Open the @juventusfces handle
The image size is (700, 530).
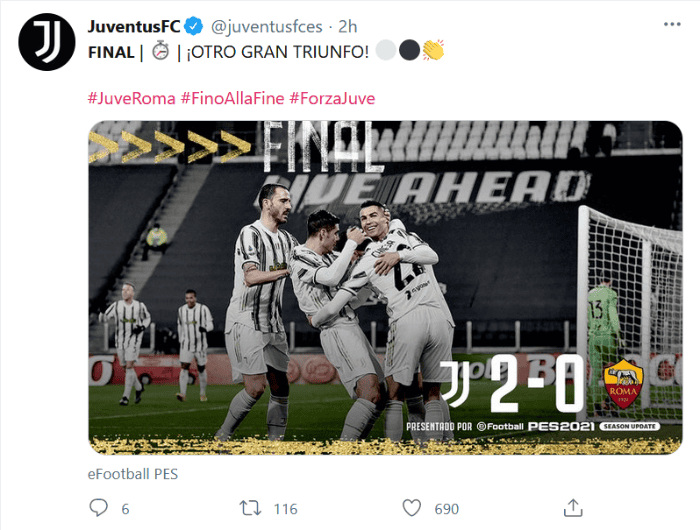(267, 27)
